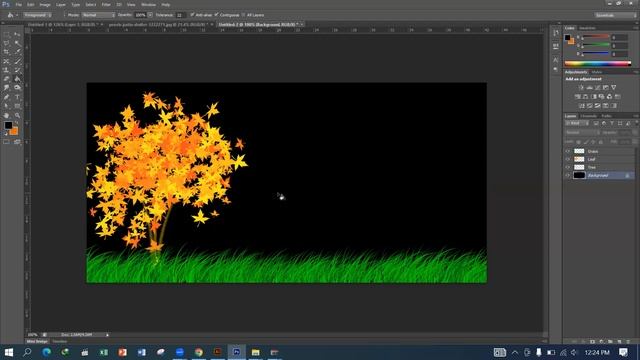The height and width of the screenshot is (360, 640).
Task: Switch to the Swatches tab
Action: (587, 28)
